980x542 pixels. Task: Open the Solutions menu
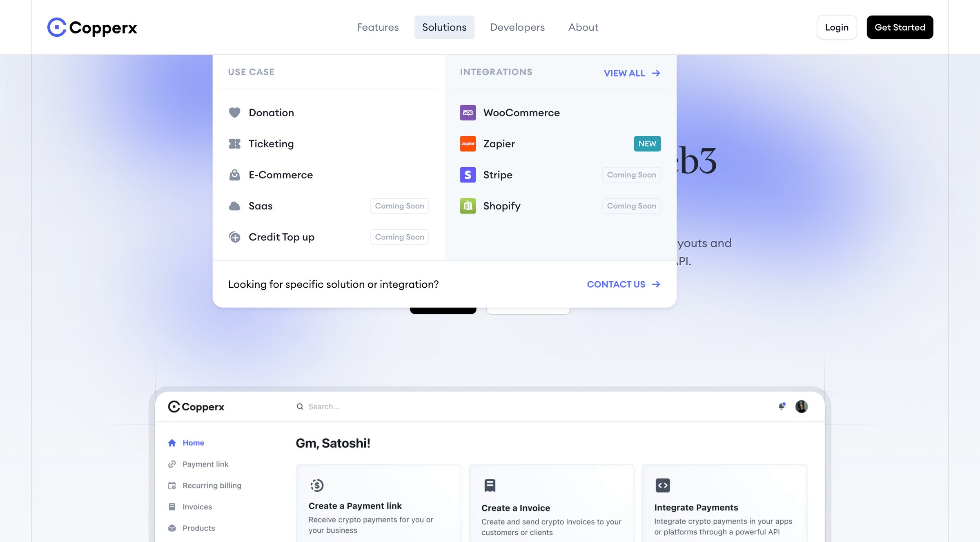(444, 27)
